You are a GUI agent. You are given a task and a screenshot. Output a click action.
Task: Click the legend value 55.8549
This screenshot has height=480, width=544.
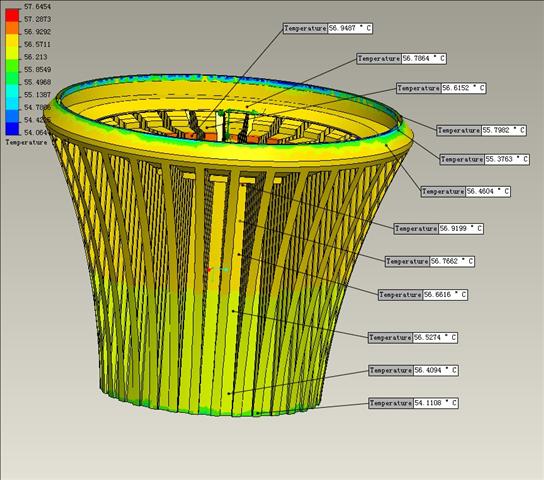point(37,69)
